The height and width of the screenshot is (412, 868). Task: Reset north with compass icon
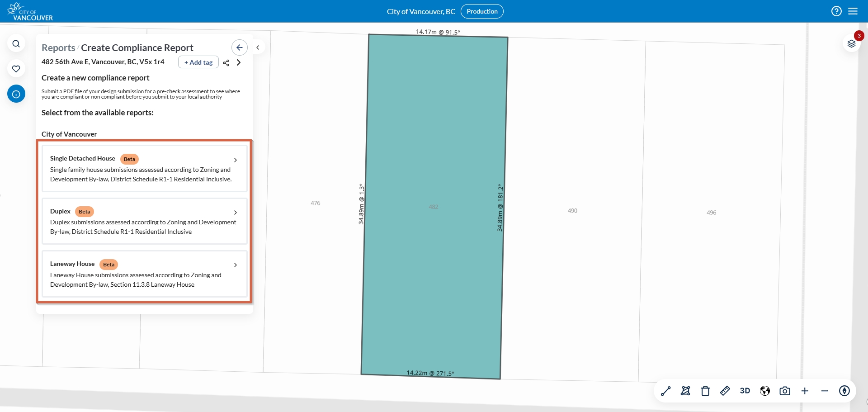844,391
